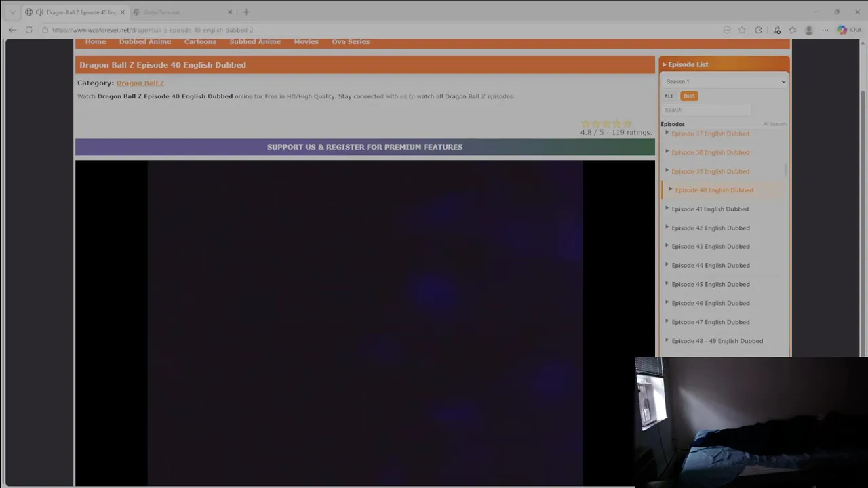Collapse the Episode List header arrow
Screen dimensions: 868x488
665,64
